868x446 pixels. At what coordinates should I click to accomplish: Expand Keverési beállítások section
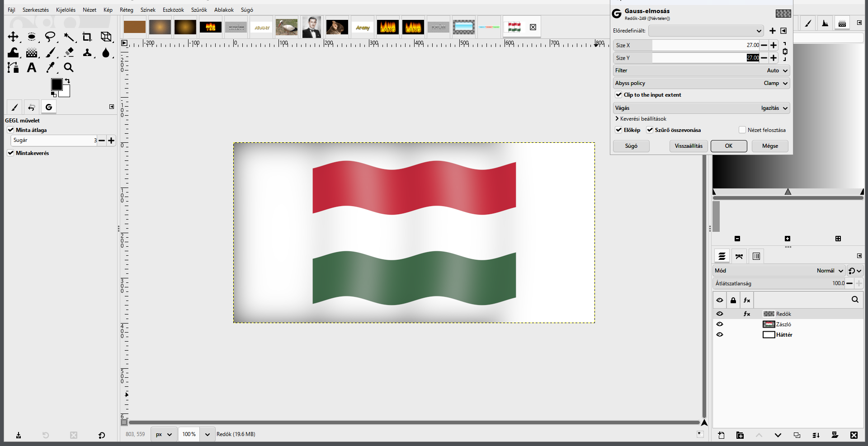(x=641, y=119)
